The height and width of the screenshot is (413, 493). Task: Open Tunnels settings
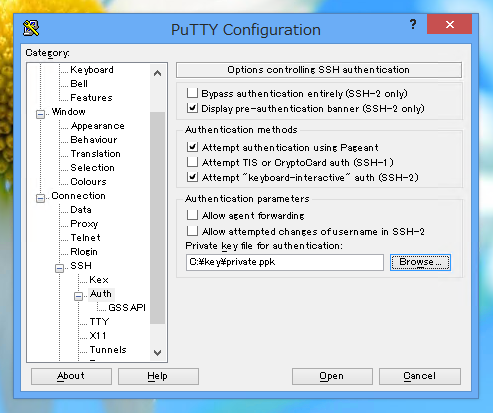point(108,350)
